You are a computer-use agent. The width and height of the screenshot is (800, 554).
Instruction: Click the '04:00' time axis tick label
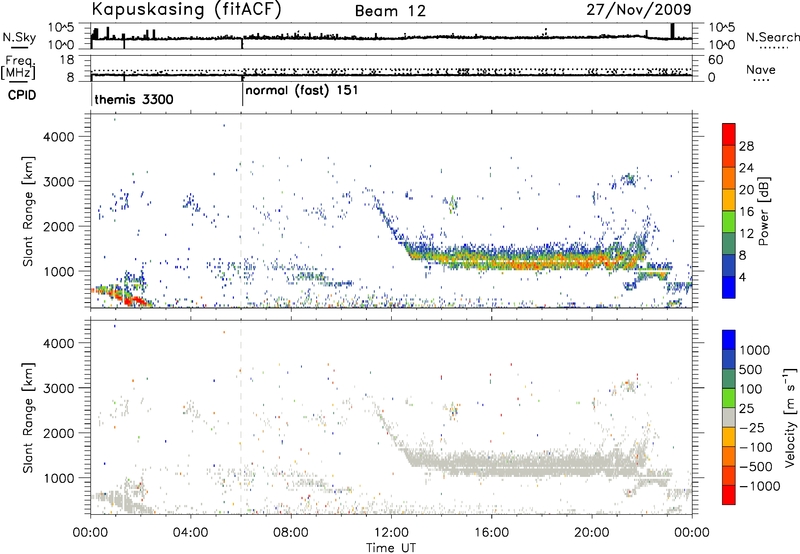coord(190,533)
